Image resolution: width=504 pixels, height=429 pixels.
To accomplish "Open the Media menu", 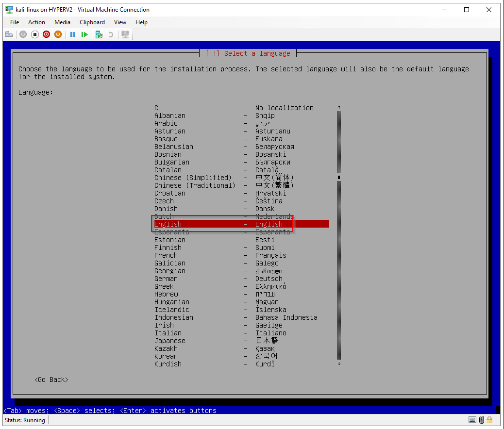I will pos(62,22).
